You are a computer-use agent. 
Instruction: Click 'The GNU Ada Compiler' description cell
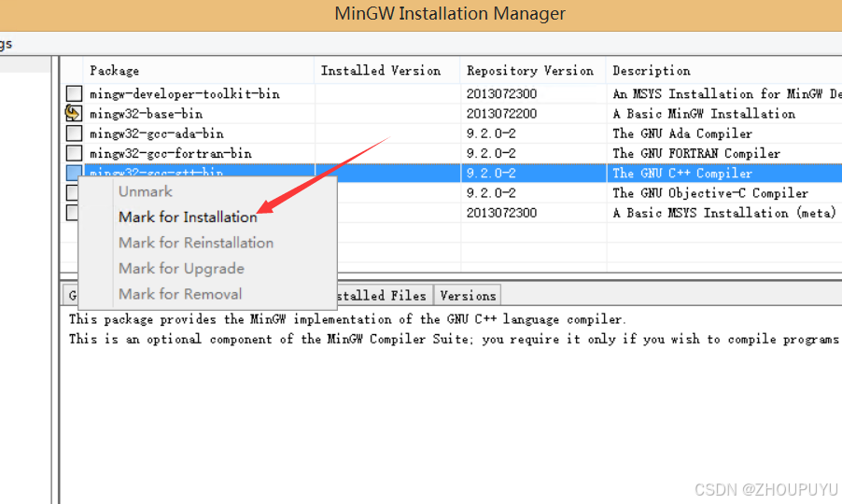point(682,133)
